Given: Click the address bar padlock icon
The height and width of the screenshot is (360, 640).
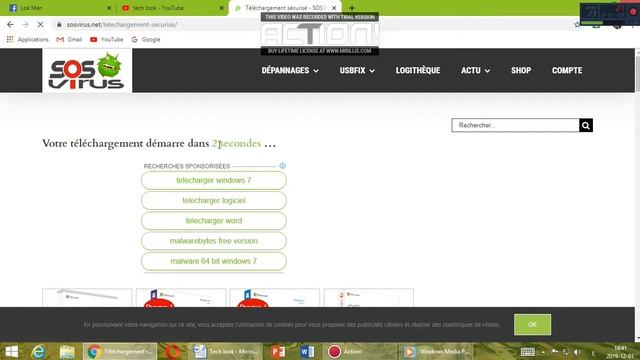Looking at the screenshot, I should click(59, 24).
